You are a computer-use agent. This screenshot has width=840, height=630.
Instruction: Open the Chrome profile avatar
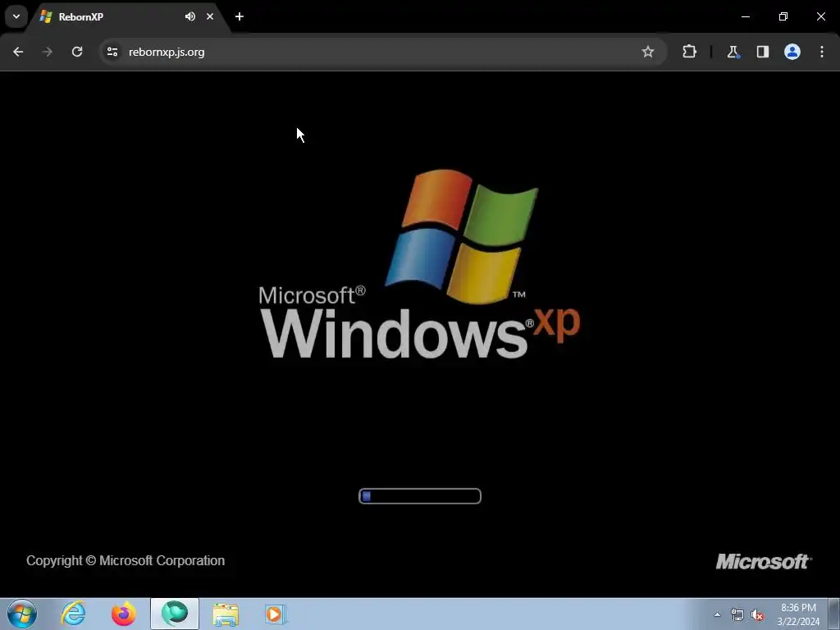pyautogui.click(x=792, y=52)
